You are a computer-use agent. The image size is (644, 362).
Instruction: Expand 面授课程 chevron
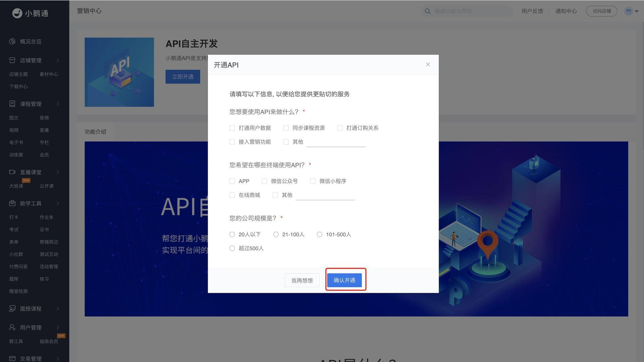click(x=58, y=308)
